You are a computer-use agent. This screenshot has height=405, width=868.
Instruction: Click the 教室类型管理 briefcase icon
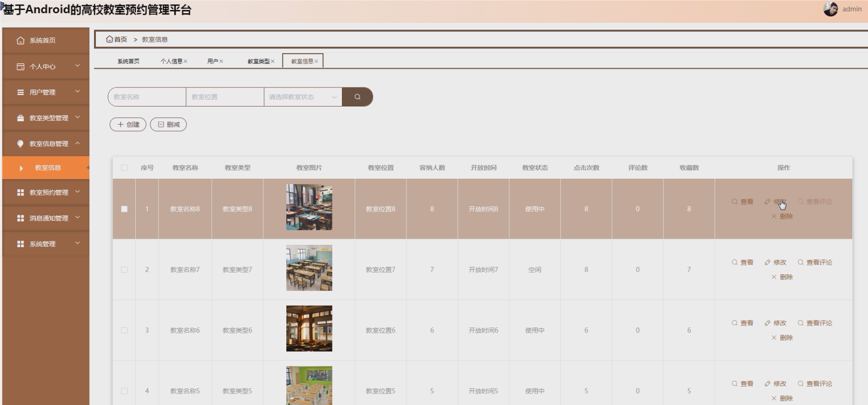point(20,118)
